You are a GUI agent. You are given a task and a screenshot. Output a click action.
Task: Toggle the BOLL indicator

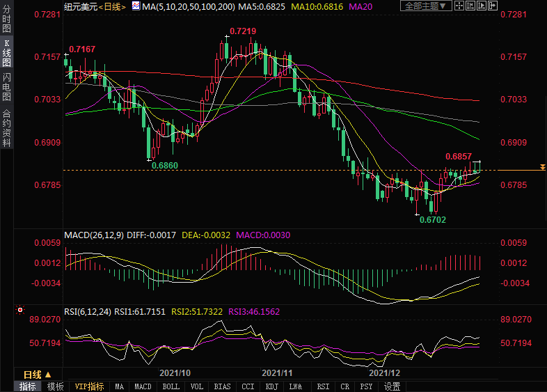point(171,386)
